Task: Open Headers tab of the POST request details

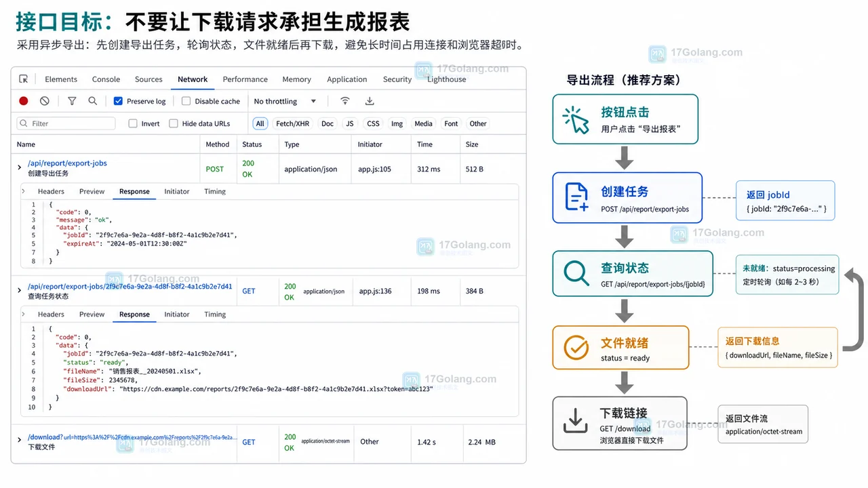Action: pos(51,191)
